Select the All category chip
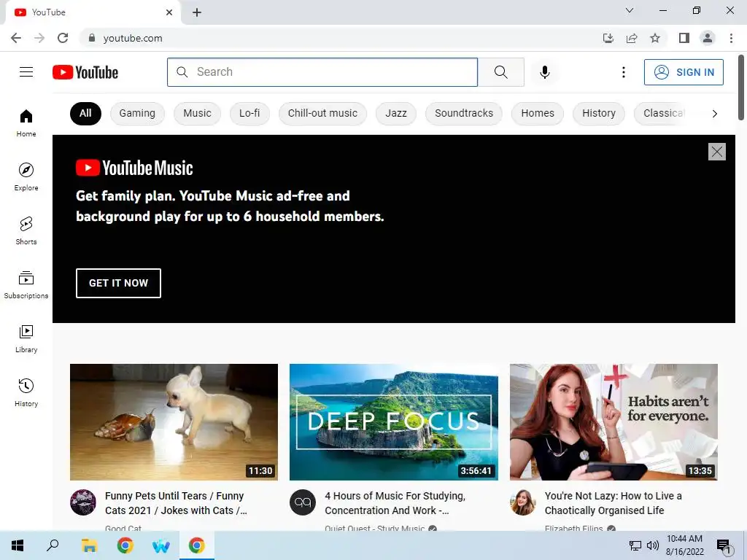This screenshot has height=560, width=747. pyautogui.click(x=85, y=113)
